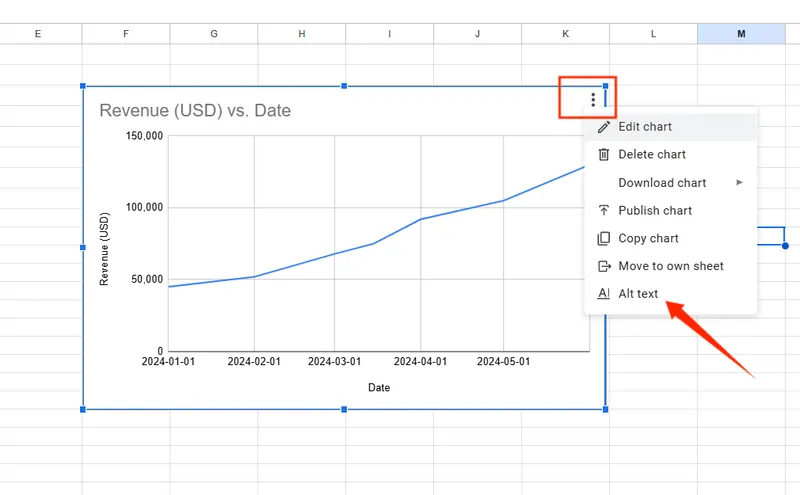
Task: Click the upload icon beside Publish chart
Action: (x=603, y=210)
